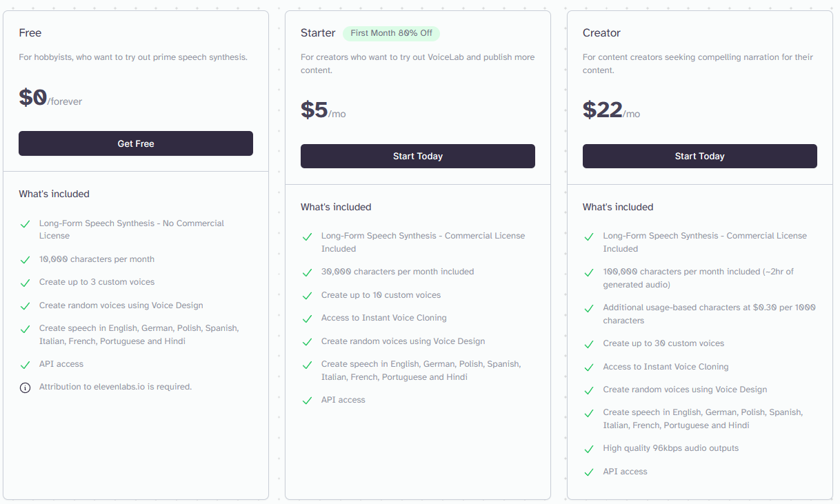Click checkmark beside Create up to 10 custom voices

(308, 296)
